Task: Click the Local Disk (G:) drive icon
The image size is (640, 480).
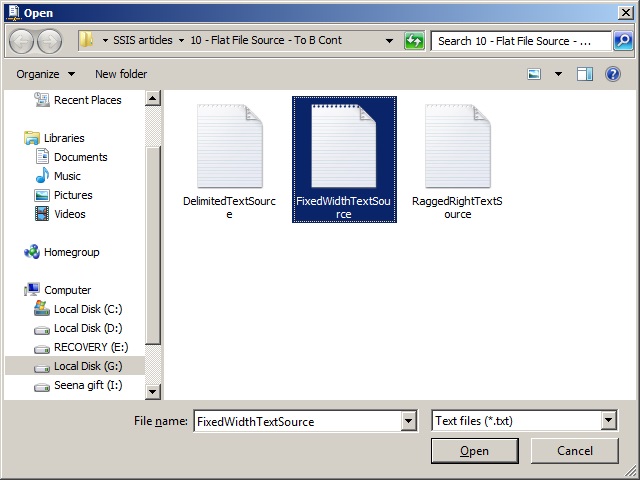Action: [x=42, y=368]
